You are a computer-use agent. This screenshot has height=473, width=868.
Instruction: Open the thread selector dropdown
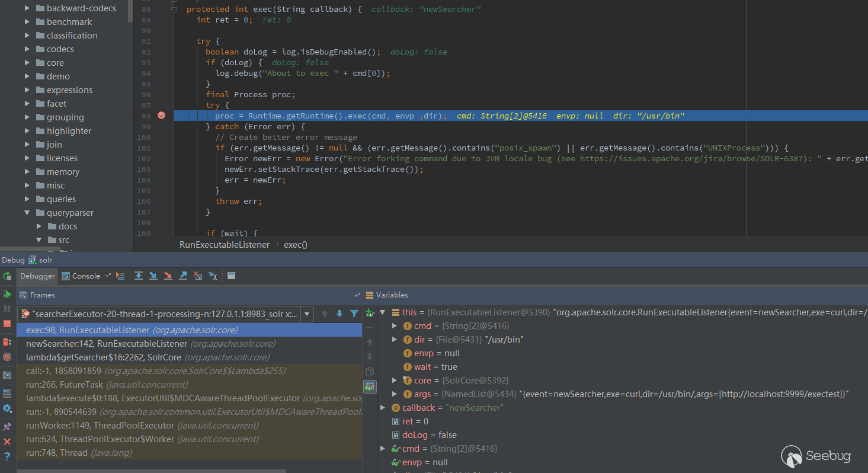click(307, 314)
